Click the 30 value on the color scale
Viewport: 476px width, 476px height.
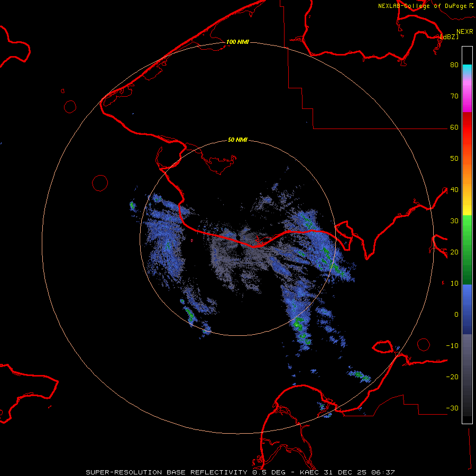pyautogui.click(x=454, y=221)
